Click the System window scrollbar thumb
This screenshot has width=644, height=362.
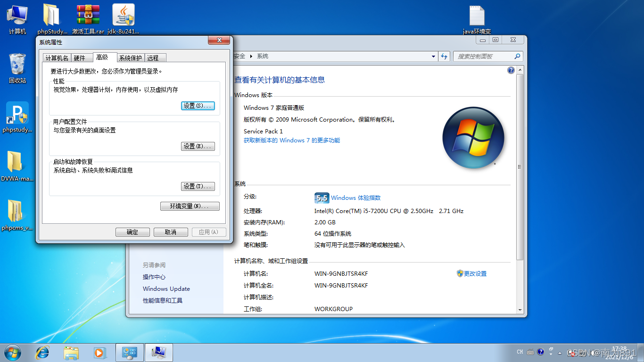pyautogui.click(x=520, y=167)
